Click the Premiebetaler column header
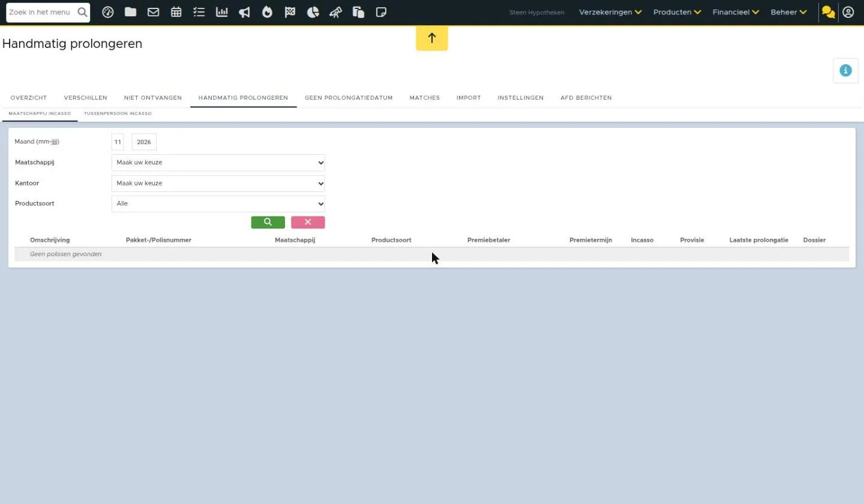The image size is (864, 504). (x=488, y=240)
